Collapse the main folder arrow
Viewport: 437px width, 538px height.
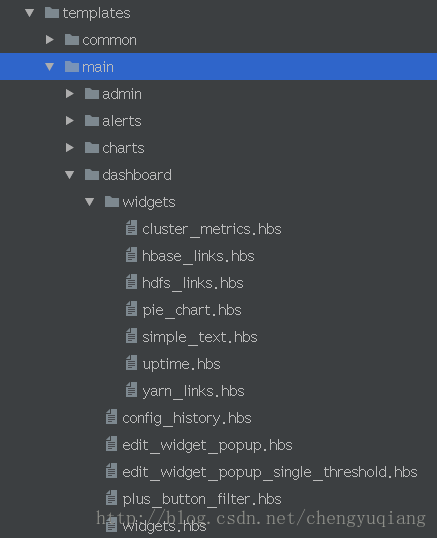pyautogui.click(x=50, y=67)
